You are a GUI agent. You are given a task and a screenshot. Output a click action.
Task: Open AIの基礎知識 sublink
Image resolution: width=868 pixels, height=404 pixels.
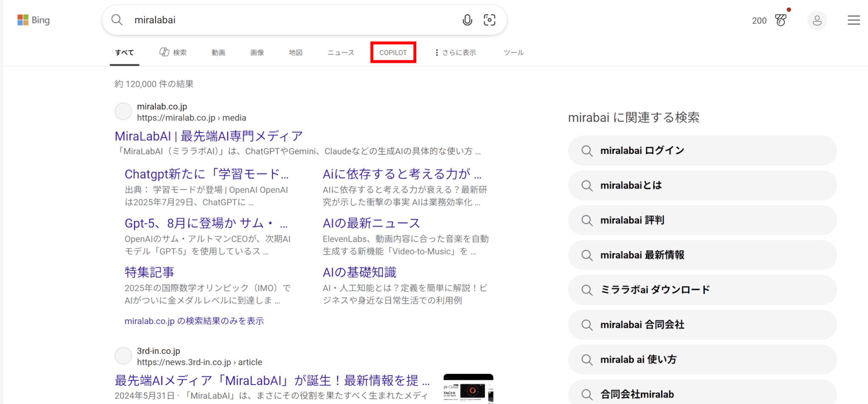(359, 272)
